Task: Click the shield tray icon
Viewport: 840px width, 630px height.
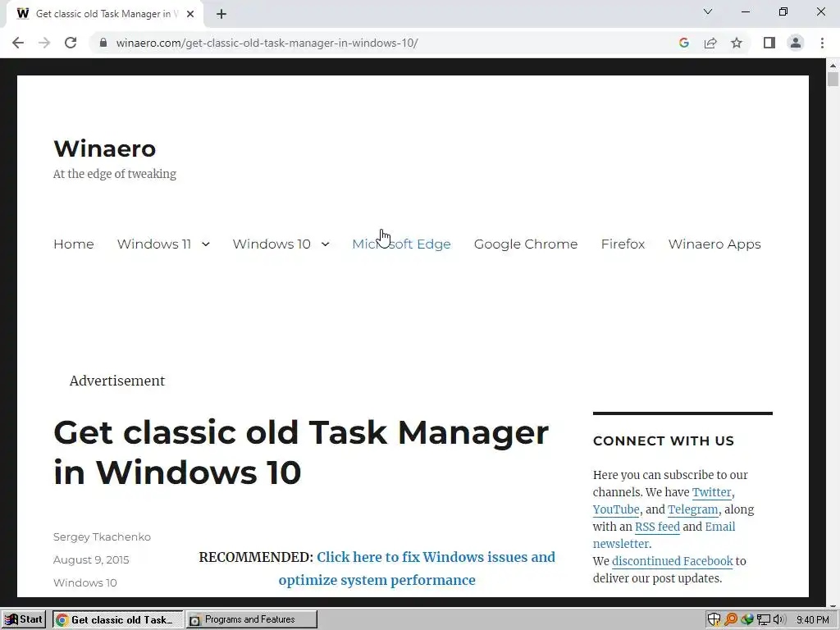Action: (714, 619)
